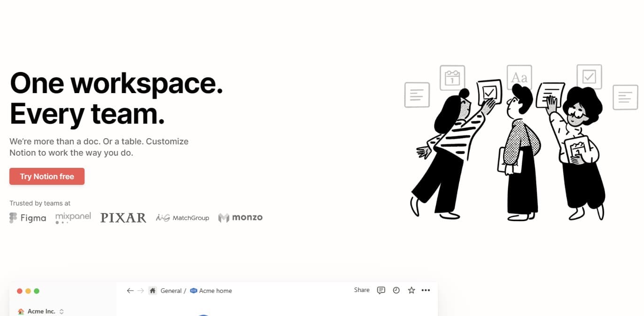Click the MatchGroup logo
This screenshot has width=644, height=316.
click(182, 218)
